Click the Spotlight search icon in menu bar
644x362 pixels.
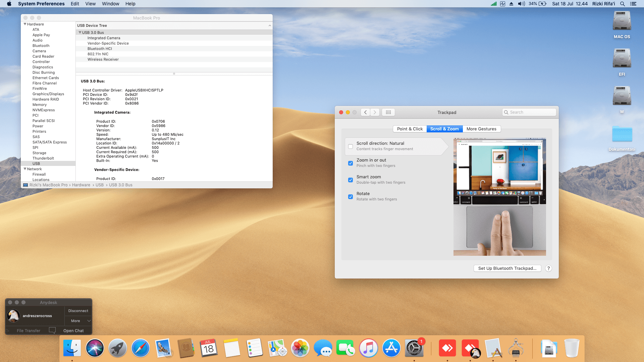[623, 4]
